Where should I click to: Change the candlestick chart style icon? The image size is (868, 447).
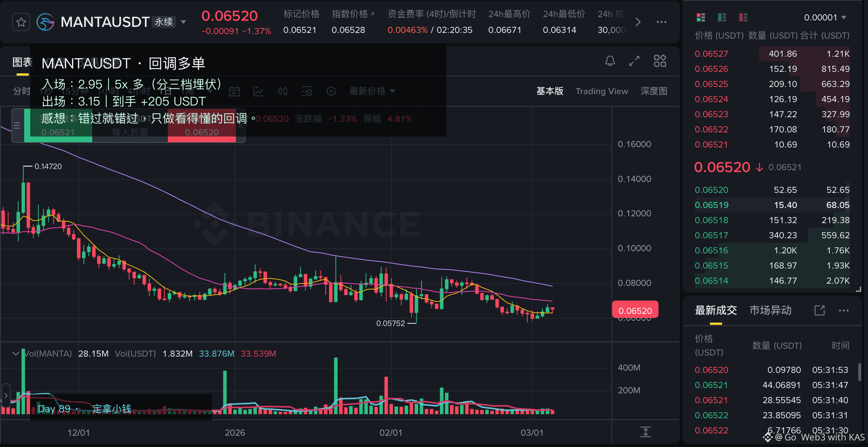coord(283,91)
